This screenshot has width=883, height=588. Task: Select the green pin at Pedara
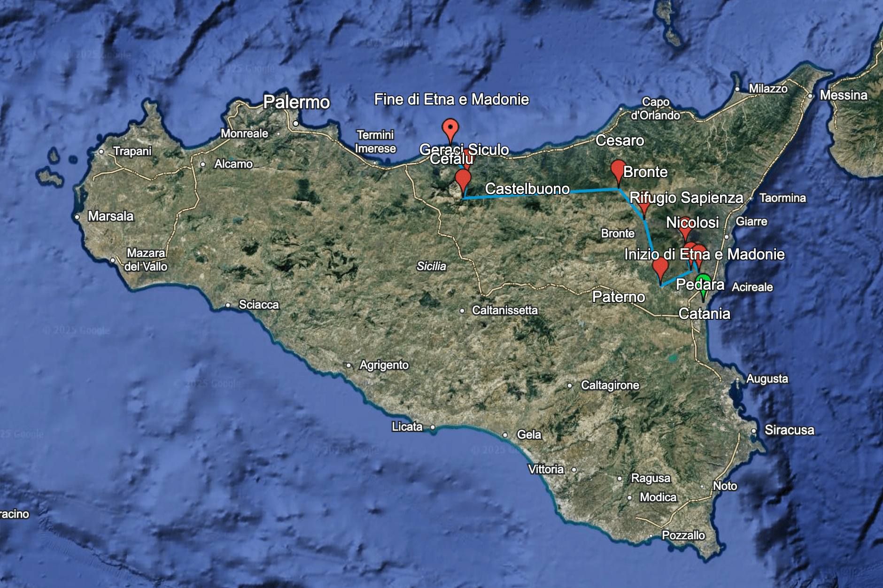(703, 284)
